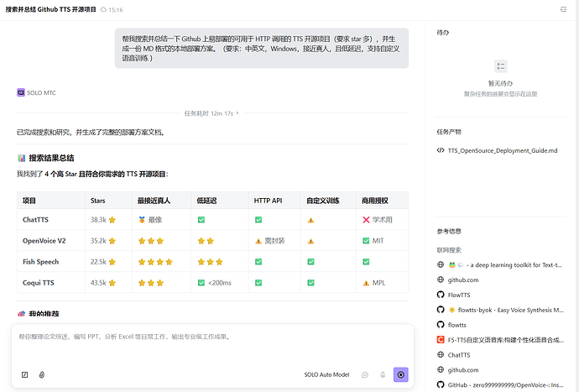Click the chat bubble icon in input bar
The height and width of the screenshot is (392, 579).
click(x=365, y=374)
